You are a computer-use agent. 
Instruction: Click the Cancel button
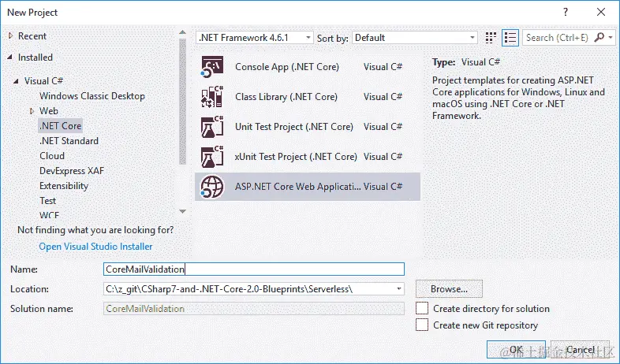click(580, 349)
